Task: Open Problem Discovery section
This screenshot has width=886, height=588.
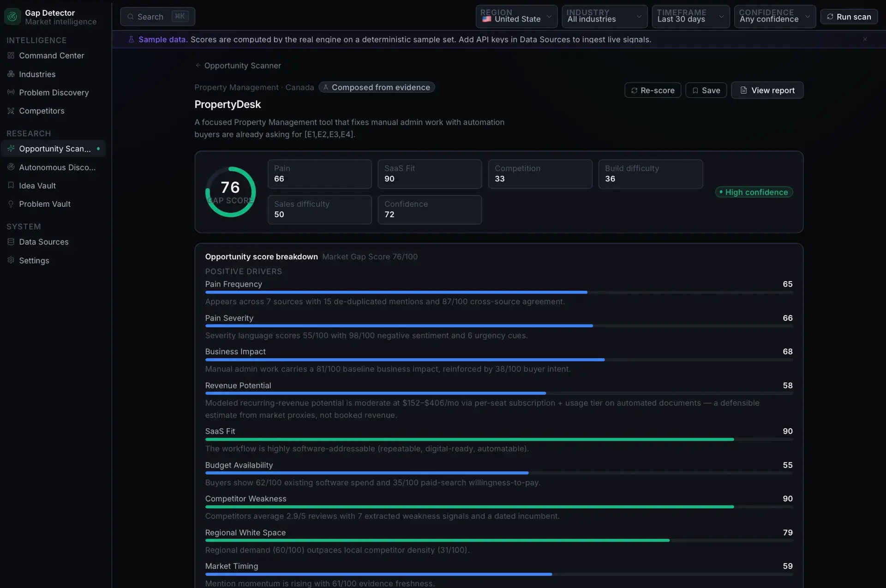Action: point(53,92)
